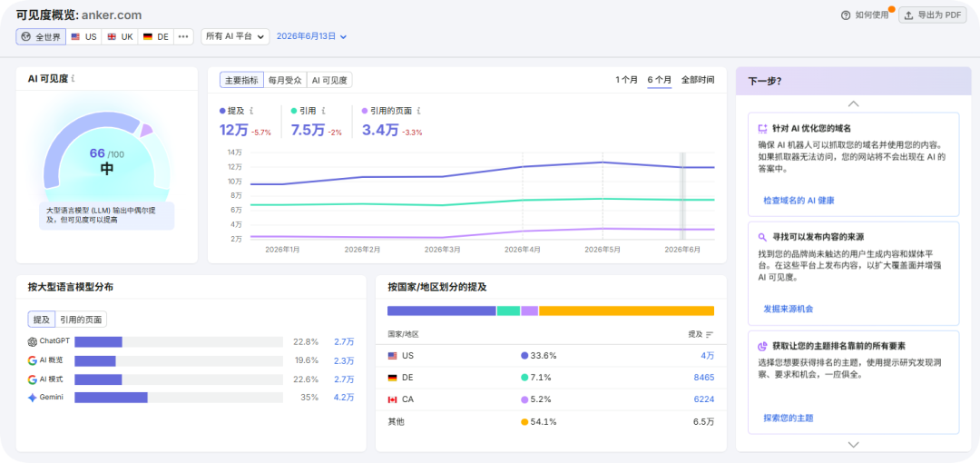
Task: Click the 其他 row 6.5万 value
Action: pyautogui.click(x=704, y=421)
